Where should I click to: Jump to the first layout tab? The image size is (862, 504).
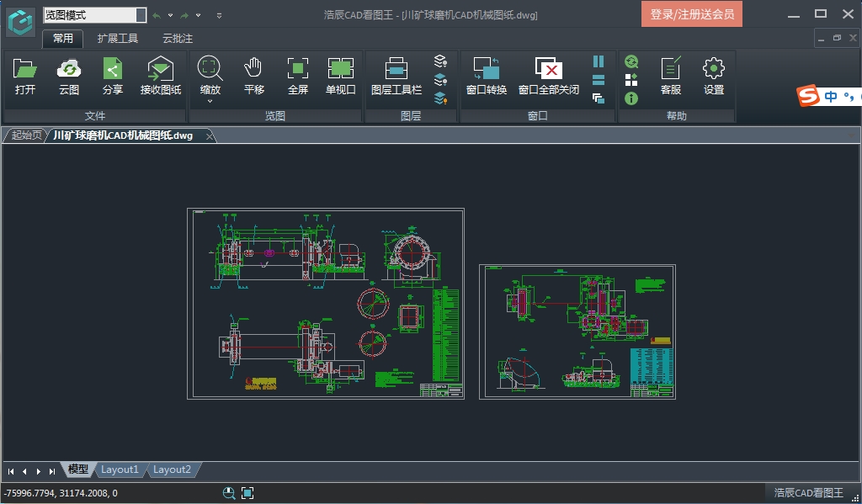(11, 471)
